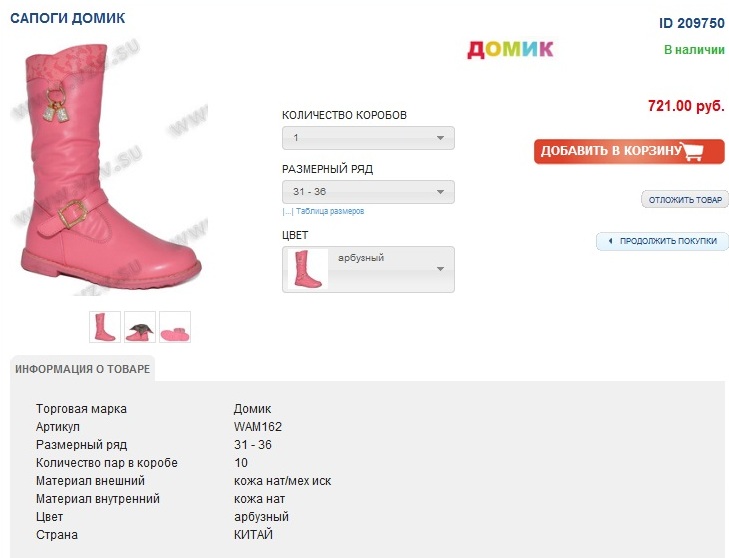Viewport: 729px width, 558px height.
Task: Click the '[...]' icon beside the size table link
Action: [287, 212]
